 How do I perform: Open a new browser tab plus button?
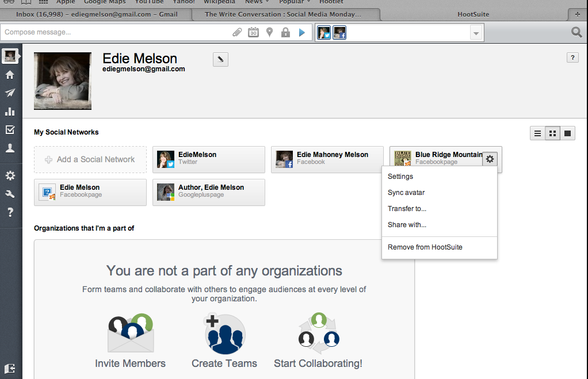point(578,14)
